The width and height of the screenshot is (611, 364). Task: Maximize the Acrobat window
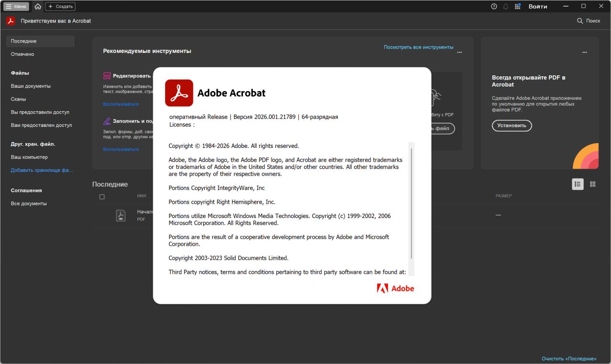pyautogui.click(x=583, y=6)
